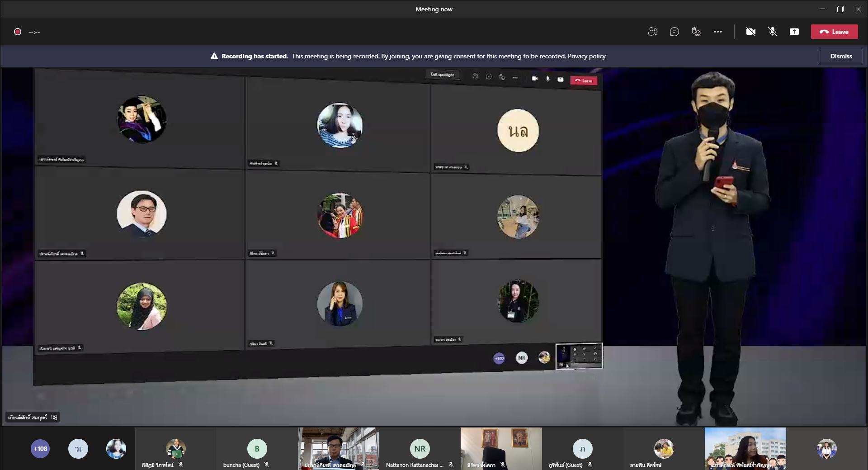Screen dimensions: 868x470
Task: Click the man with glasses avatar in shared grid
Action: pyautogui.click(x=142, y=214)
